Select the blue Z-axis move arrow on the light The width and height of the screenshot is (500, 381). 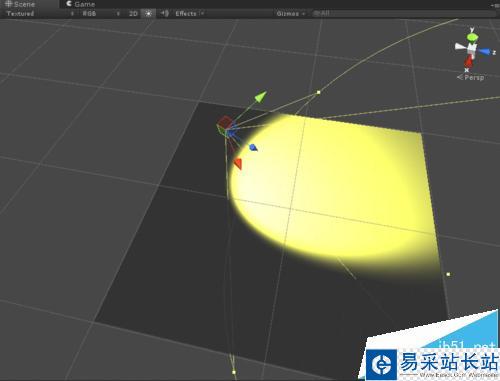pos(253,147)
